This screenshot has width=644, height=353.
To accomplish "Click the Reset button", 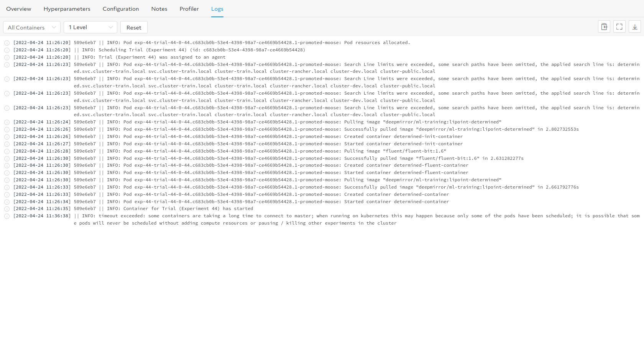I will 134,27.
